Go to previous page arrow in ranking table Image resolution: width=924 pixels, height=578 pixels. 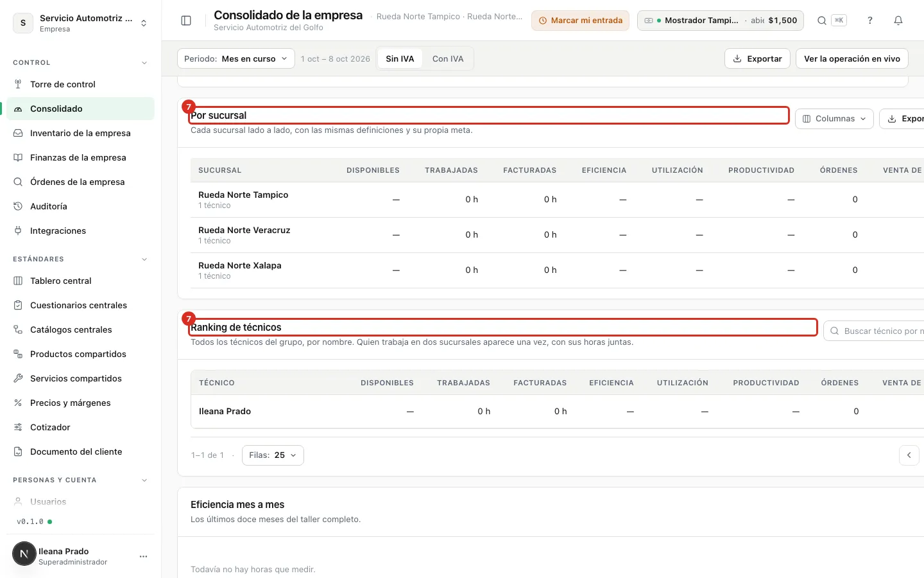point(909,455)
